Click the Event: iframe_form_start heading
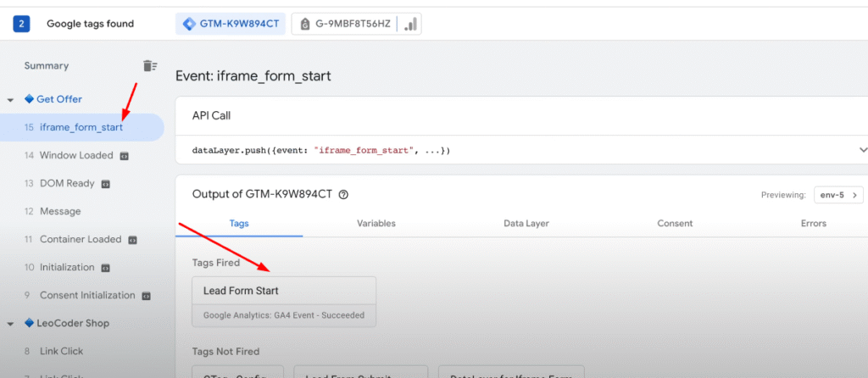This screenshot has height=378, width=868. (253, 75)
